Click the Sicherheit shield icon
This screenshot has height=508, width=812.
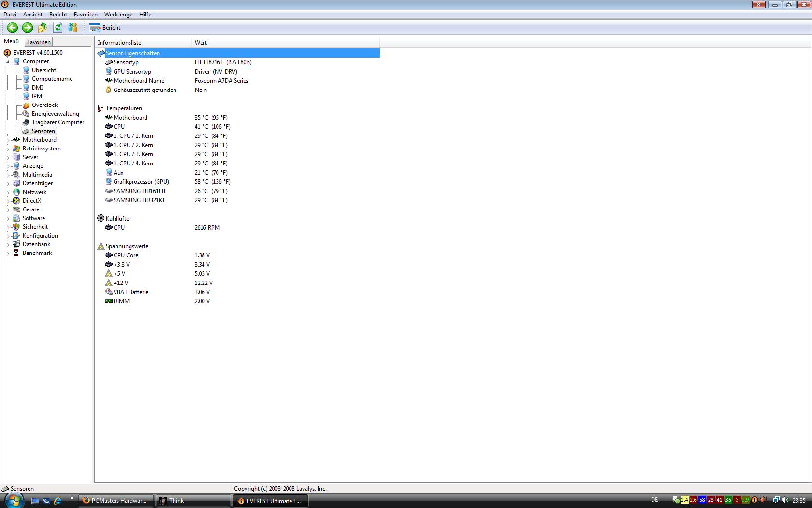pyautogui.click(x=16, y=227)
